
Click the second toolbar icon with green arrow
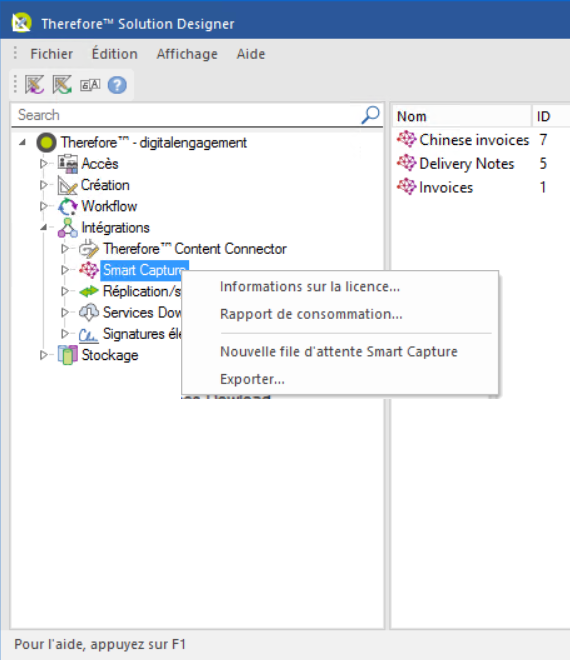click(x=62, y=85)
